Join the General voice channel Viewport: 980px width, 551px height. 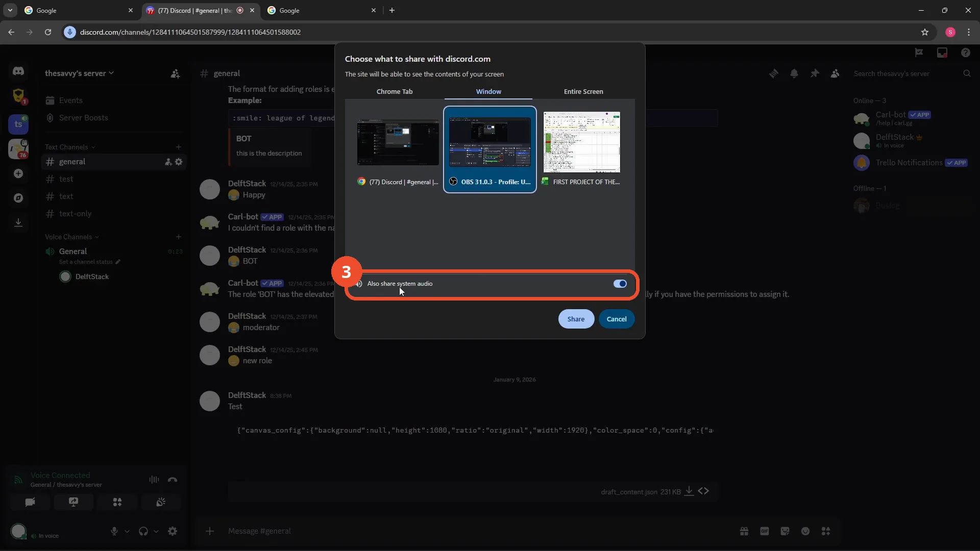tap(73, 252)
